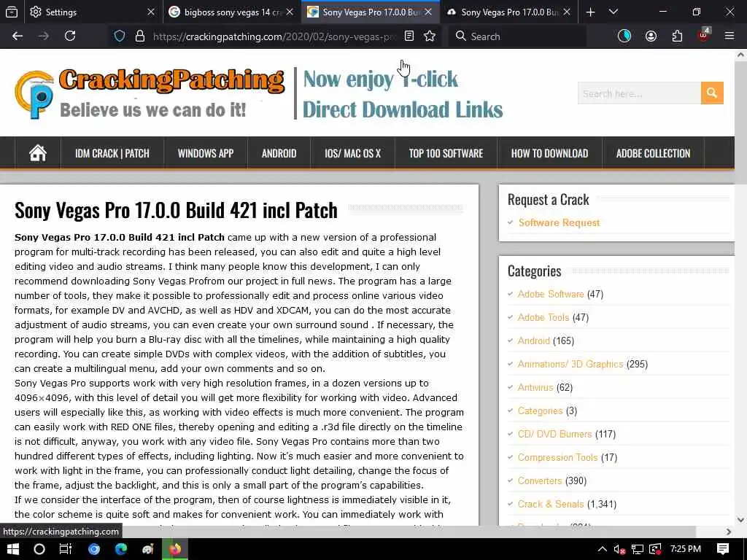Image resolution: width=747 pixels, height=560 pixels.
Task: Open Converters category
Action: [540, 481]
